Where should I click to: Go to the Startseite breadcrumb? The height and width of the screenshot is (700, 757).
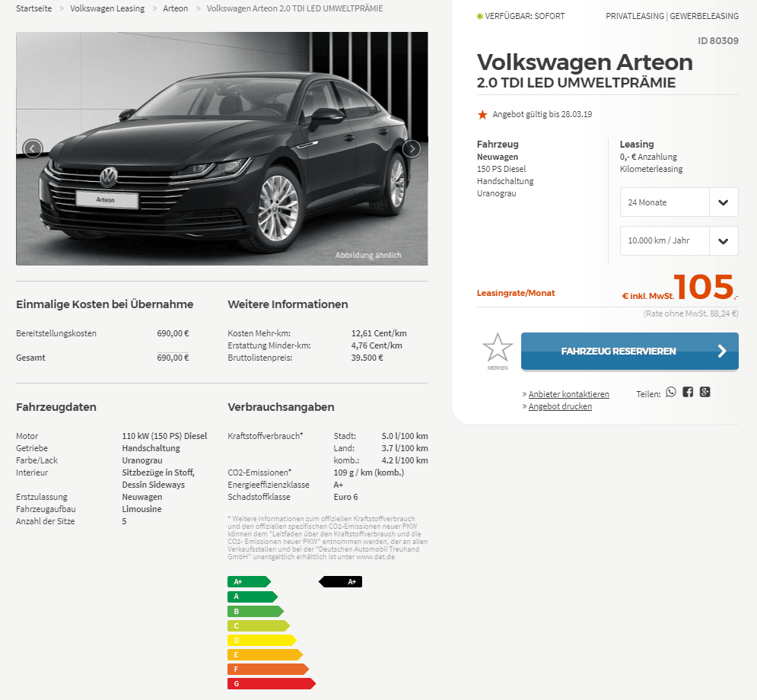pyautogui.click(x=33, y=8)
